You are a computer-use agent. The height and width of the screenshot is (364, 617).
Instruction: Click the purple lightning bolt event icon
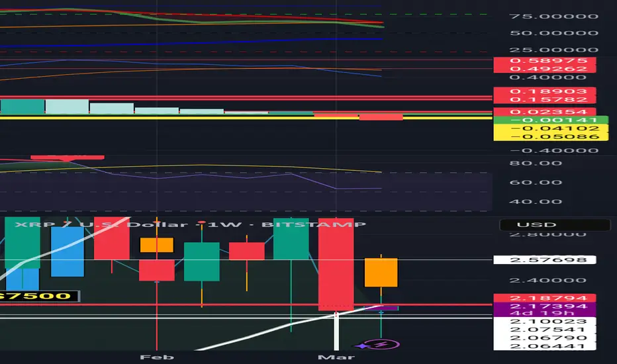click(x=382, y=345)
